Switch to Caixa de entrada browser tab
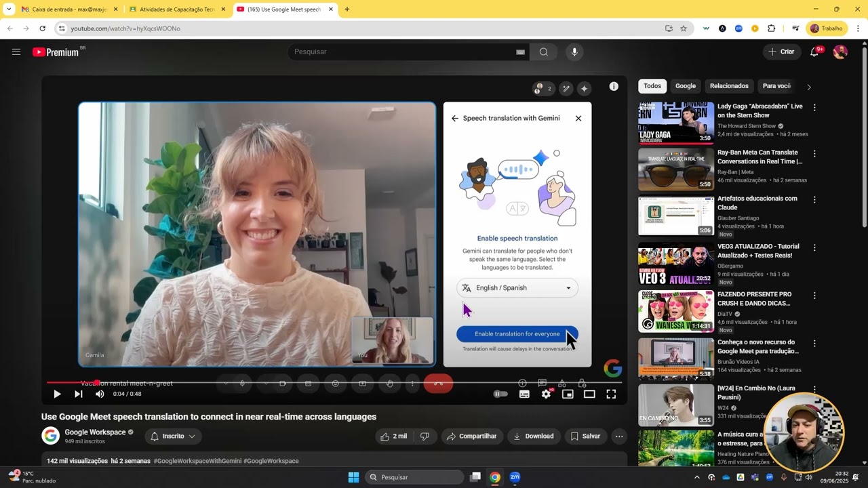Image resolution: width=868 pixels, height=488 pixels. [71, 9]
